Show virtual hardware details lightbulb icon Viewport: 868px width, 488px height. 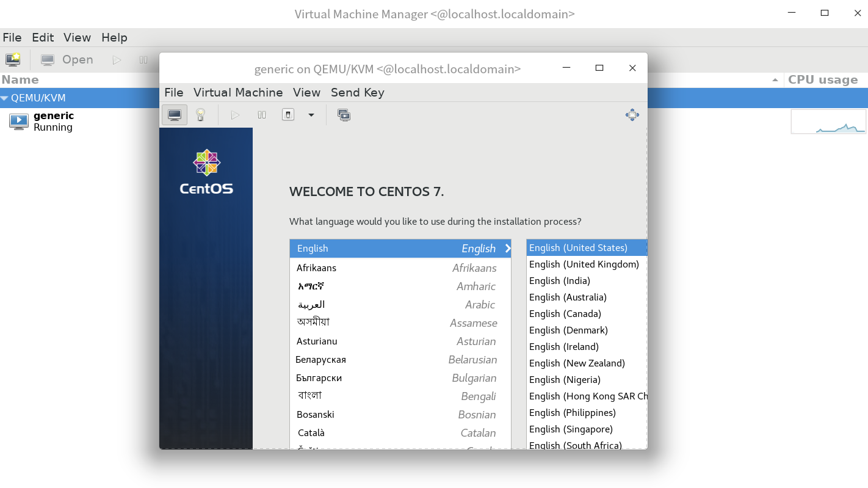pyautogui.click(x=200, y=115)
